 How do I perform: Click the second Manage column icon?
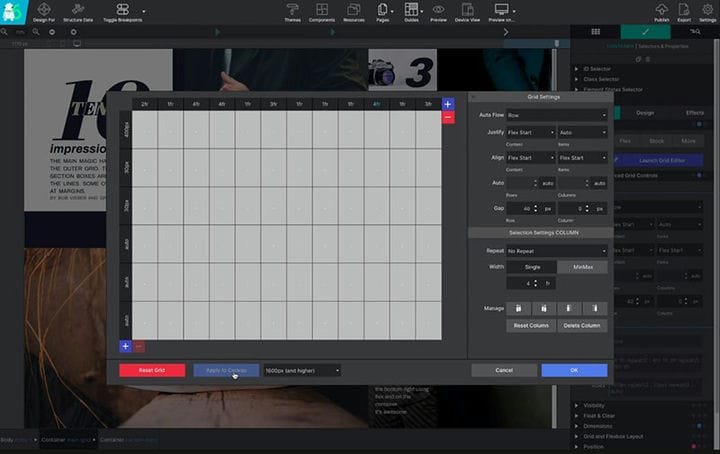click(544, 308)
